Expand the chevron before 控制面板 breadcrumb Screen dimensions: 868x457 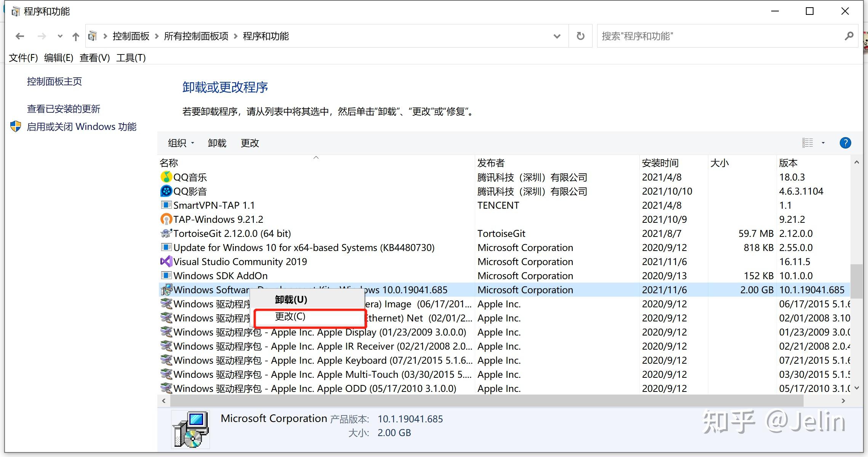[105, 36]
